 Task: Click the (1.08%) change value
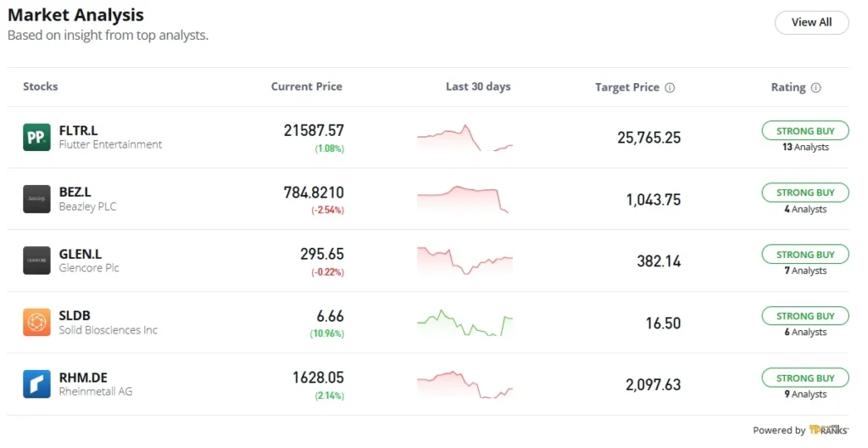click(x=330, y=148)
